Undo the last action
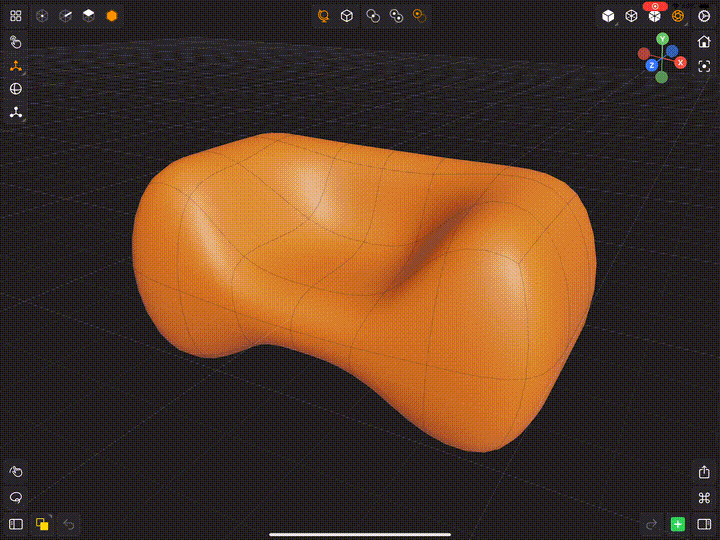The image size is (720, 540). pyautogui.click(x=69, y=524)
